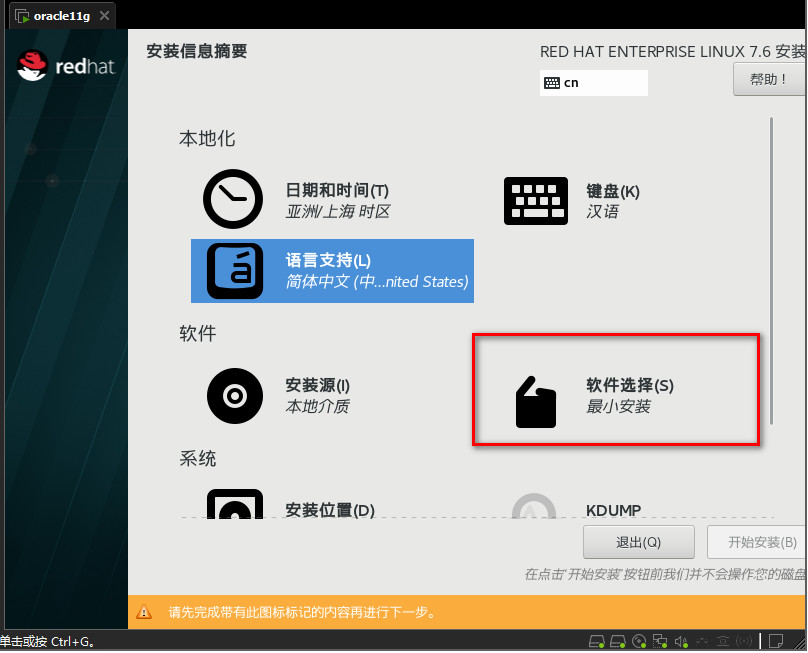Click the Quit (退出) button
808x653 pixels.
[x=638, y=542]
